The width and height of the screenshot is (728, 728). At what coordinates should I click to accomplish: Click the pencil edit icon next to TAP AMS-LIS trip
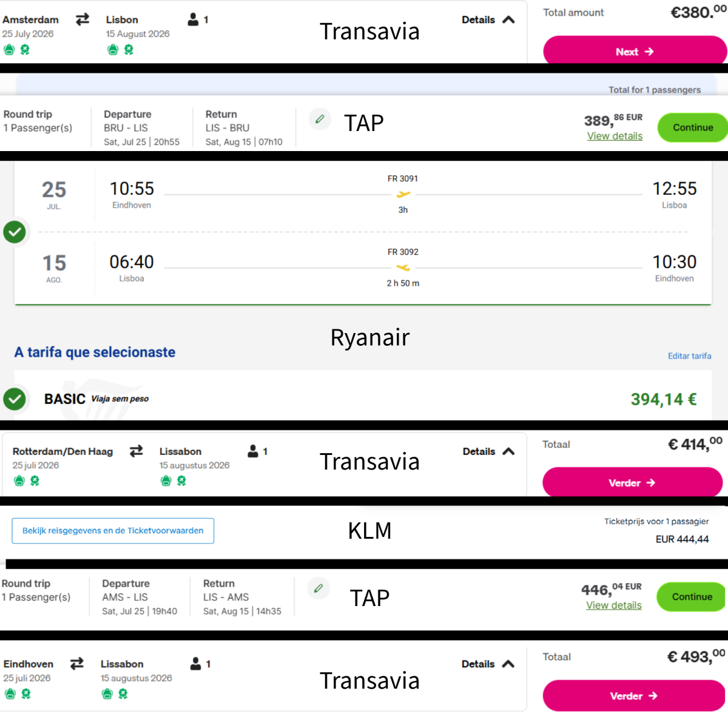click(x=318, y=588)
